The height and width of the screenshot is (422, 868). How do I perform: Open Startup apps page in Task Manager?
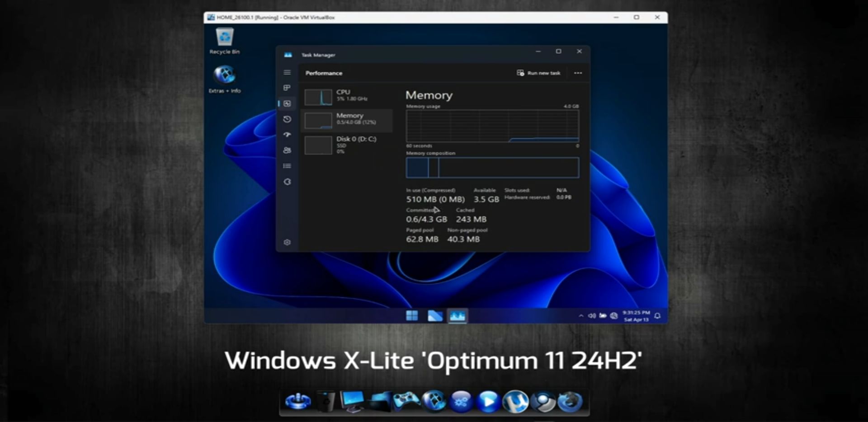287,135
